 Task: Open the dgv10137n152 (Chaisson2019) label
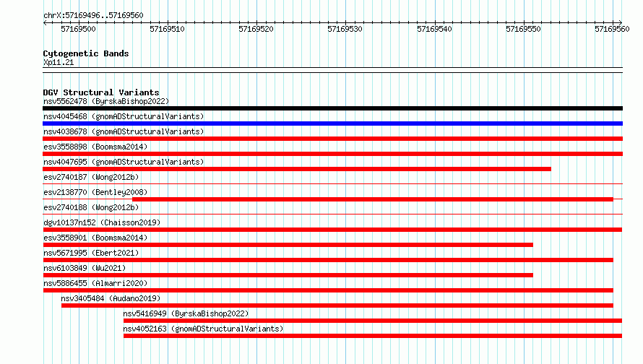tap(102, 222)
